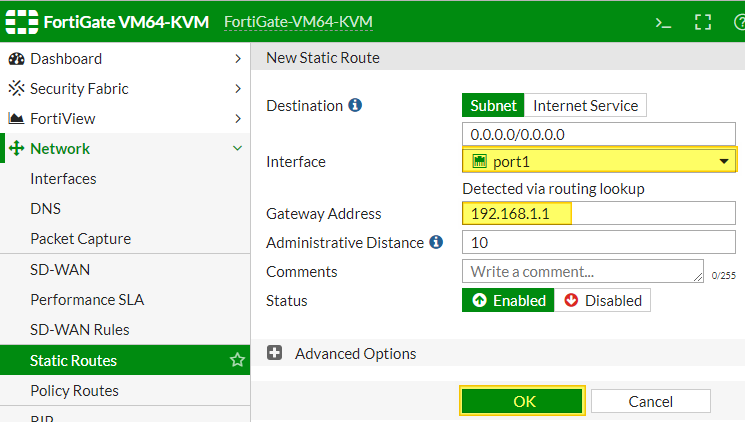Click the 0/255 character counter
The width and height of the screenshot is (745, 422).
[724, 275]
